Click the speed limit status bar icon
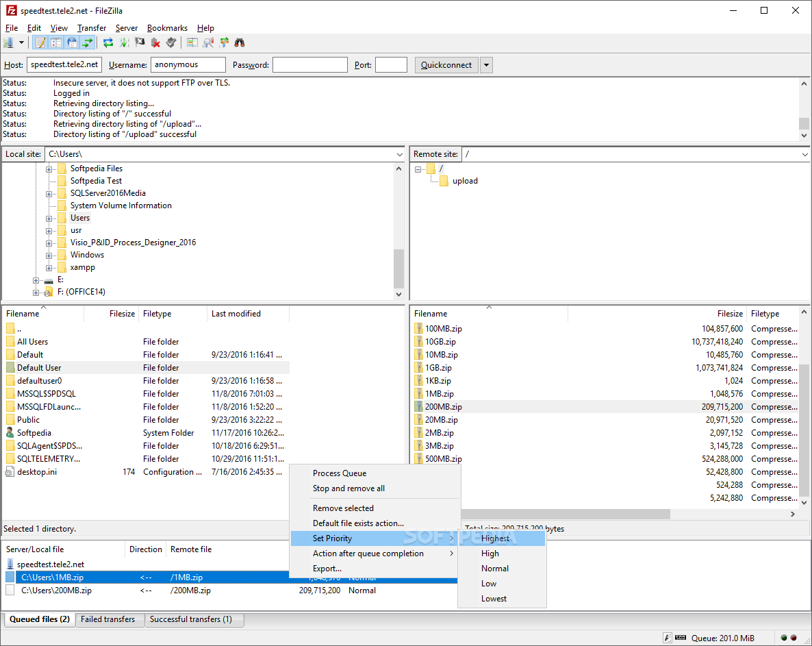Viewport: 812px width, 646px height. 681,638
